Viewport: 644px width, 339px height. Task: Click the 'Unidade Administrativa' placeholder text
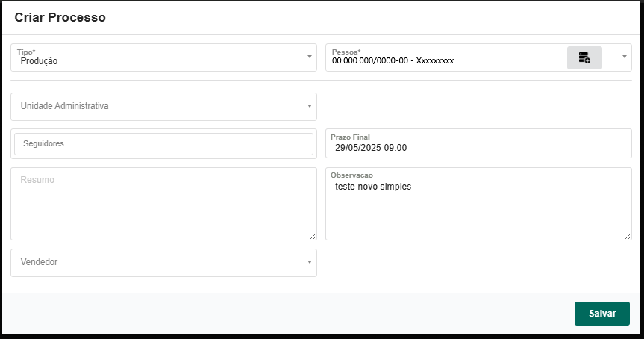[x=64, y=106]
